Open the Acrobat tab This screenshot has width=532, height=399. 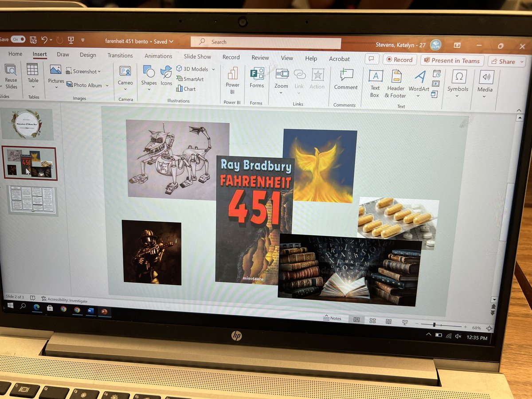point(340,59)
